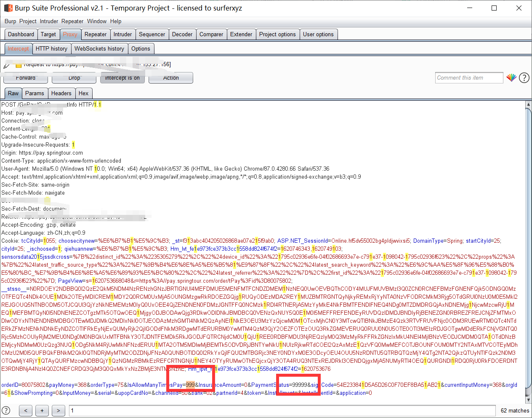Switch to the Repeater tool tab
Viewport: 532px width, 418px height.
(x=96, y=35)
